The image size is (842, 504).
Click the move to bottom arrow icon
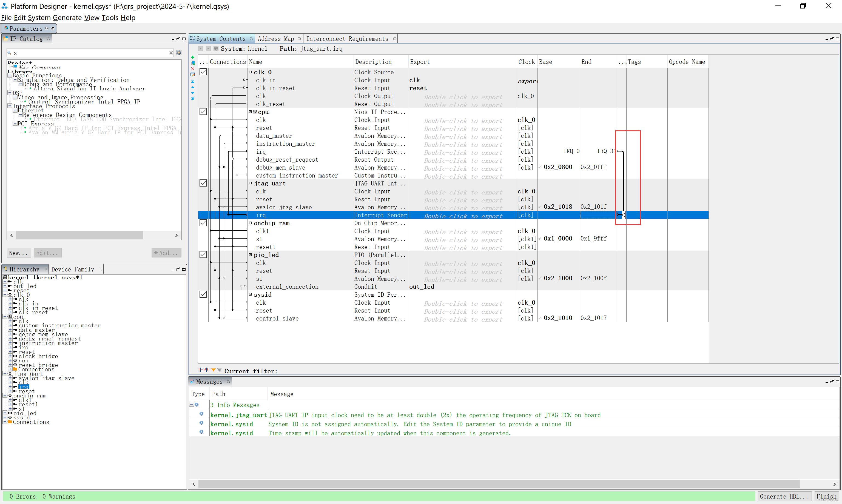coord(193,99)
